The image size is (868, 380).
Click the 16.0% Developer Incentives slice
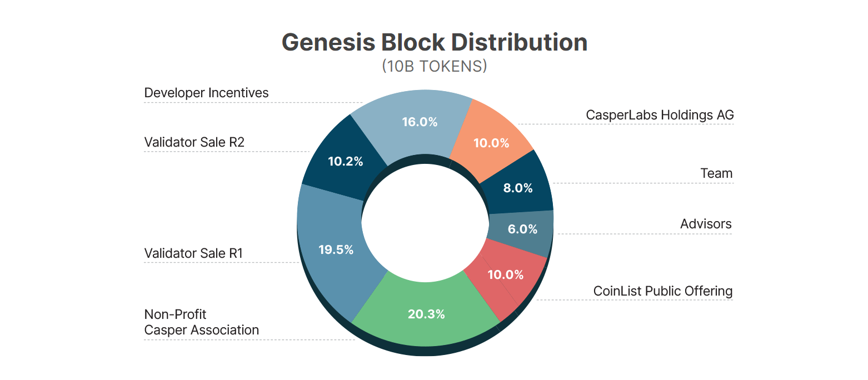click(414, 123)
